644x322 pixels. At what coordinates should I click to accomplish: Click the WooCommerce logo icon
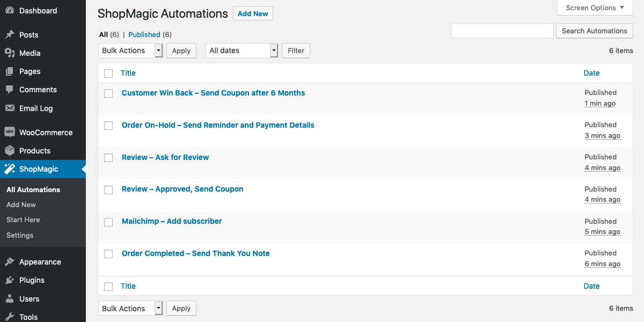(9, 133)
